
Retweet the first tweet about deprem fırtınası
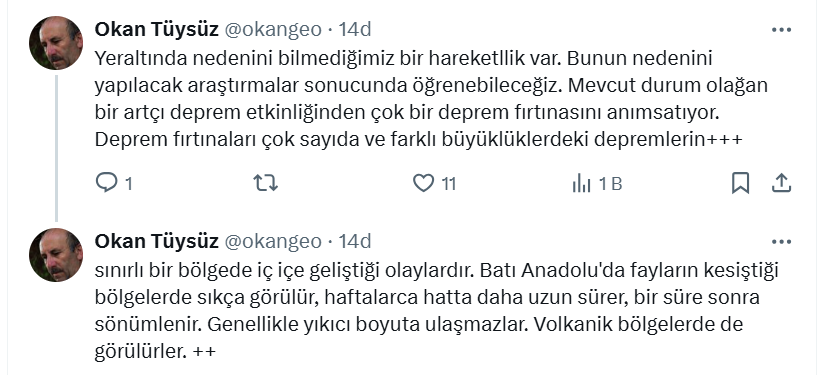coord(266,183)
